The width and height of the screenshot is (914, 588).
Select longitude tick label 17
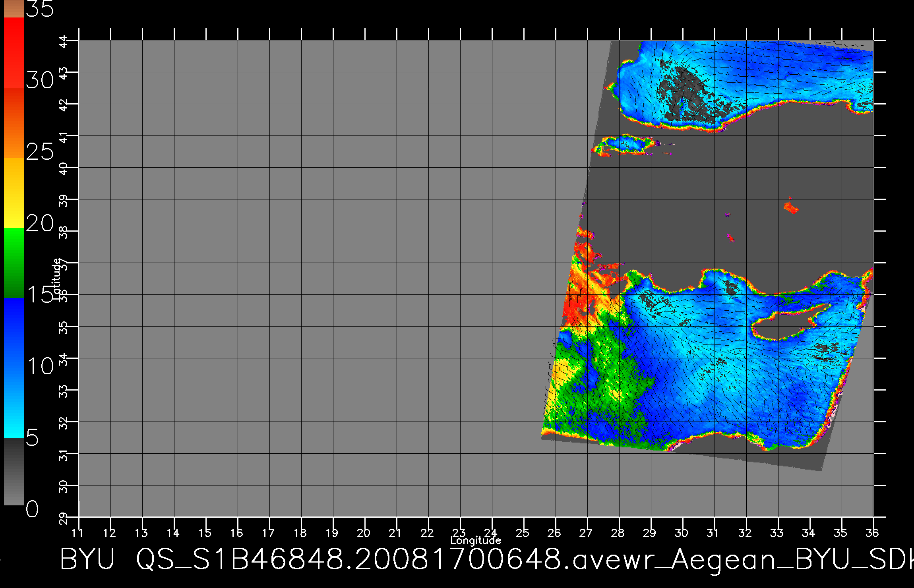point(269,533)
